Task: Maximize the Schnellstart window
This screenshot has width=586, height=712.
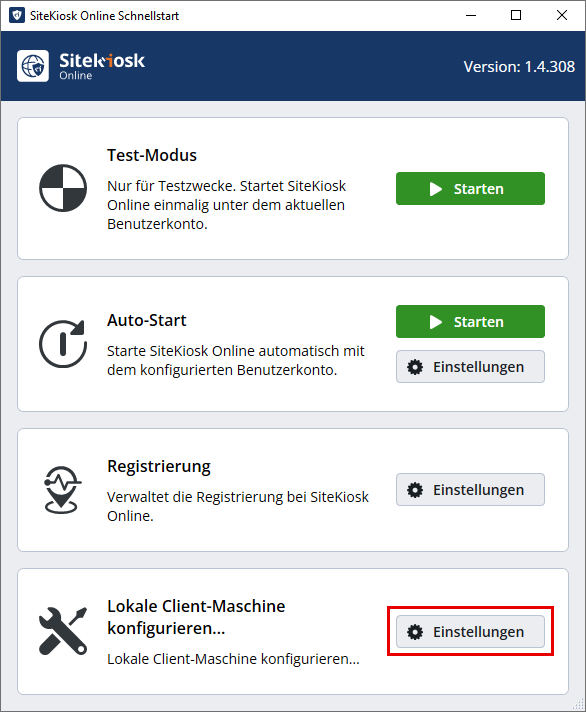Action: 516,15
